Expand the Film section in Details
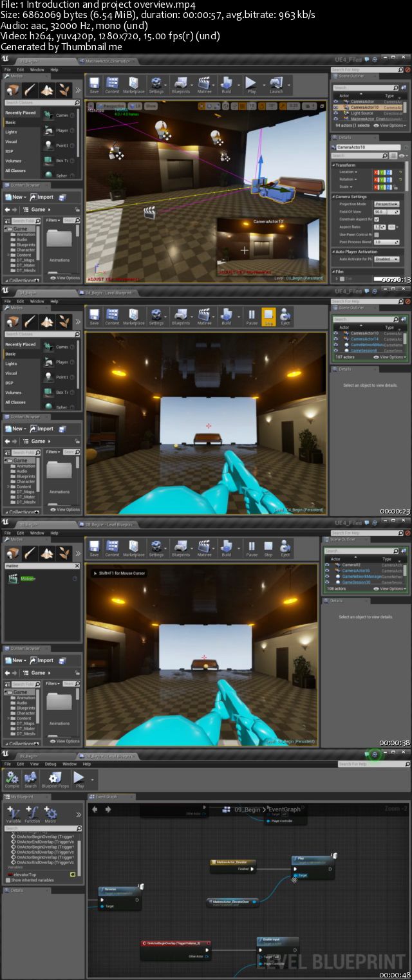Viewport: 412px width, 980px height. pyautogui.click(x=334, y=272)
